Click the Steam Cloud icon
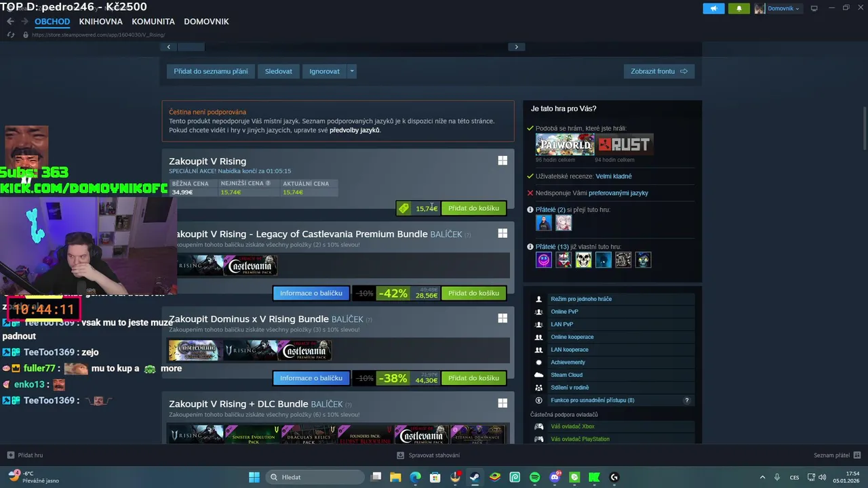Viewport: 868px width, 488px height. (538, 375)
